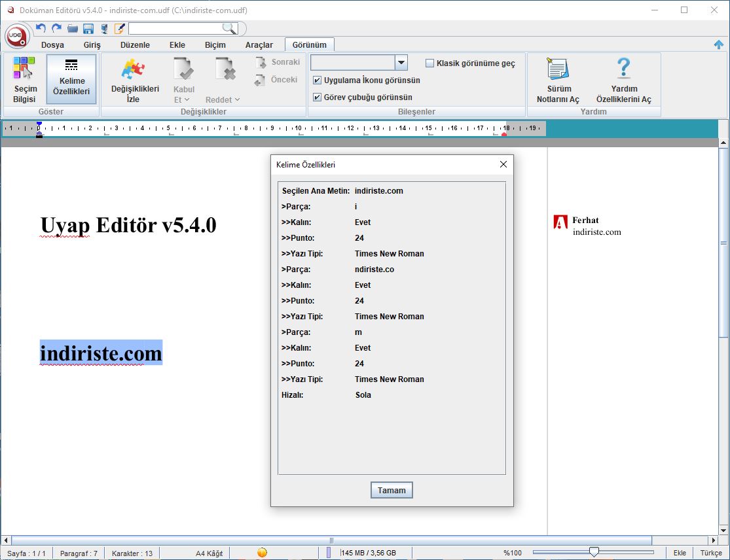730x560 pixels.
Task: Click the 'Hizalı:' row value 'Sola'
Action: 363,395
